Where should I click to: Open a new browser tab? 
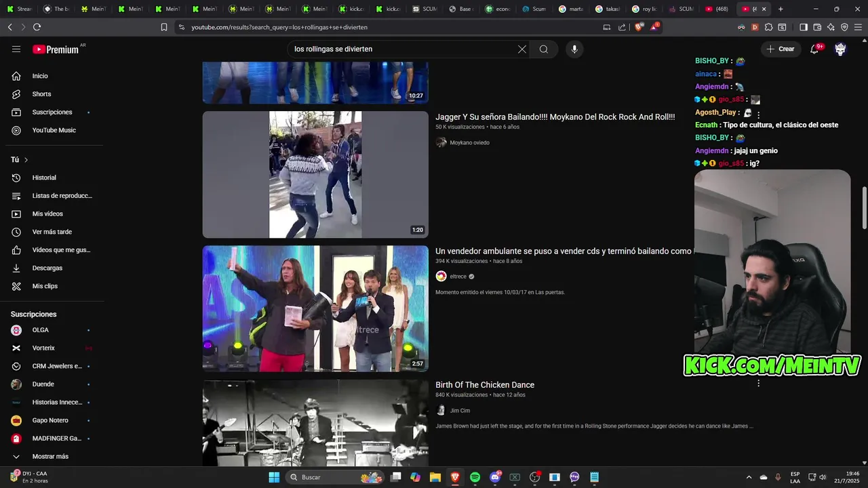click(781, 9)
